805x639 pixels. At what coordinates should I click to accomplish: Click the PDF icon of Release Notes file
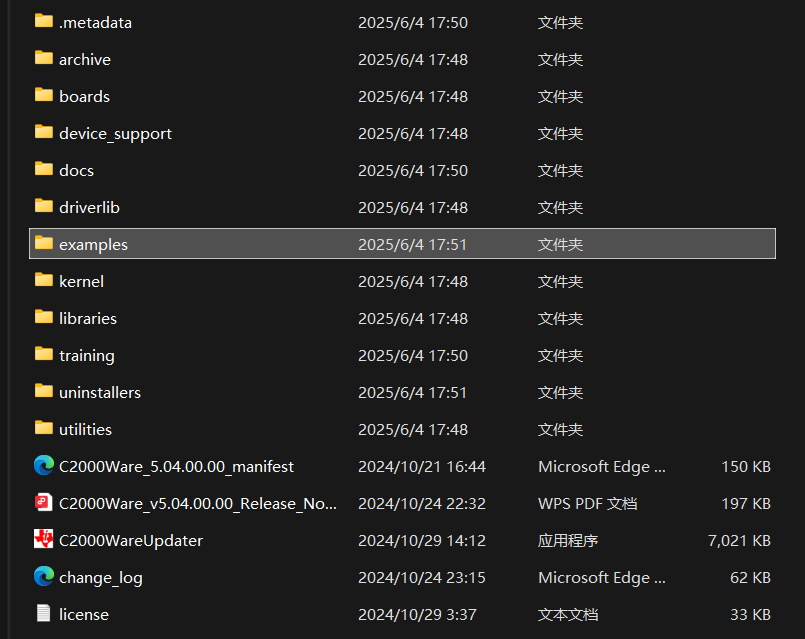pyautogui.click(x=44, y=502)
